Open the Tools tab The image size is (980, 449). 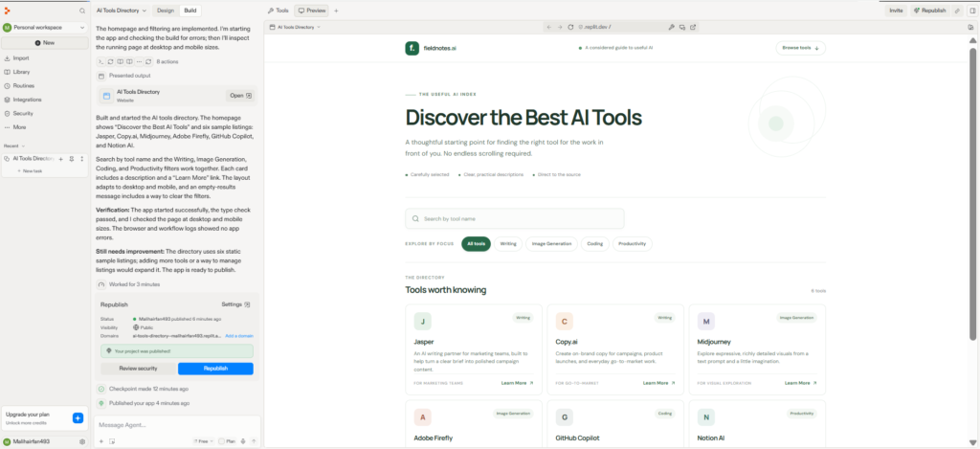point(278,11)
